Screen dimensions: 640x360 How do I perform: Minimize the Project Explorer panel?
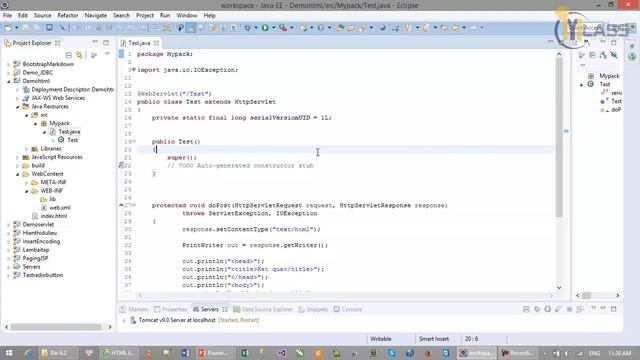[95, 42]
